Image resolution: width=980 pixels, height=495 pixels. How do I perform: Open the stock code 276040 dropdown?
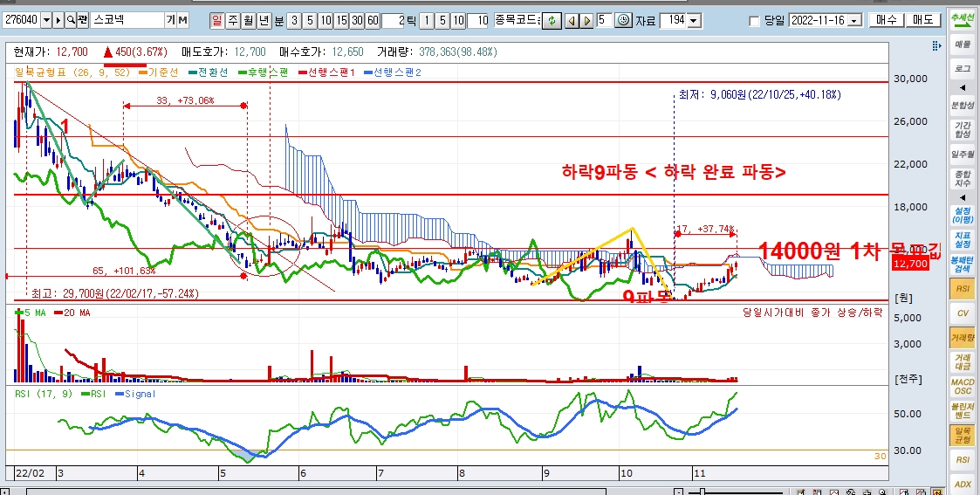coord(46,19)
